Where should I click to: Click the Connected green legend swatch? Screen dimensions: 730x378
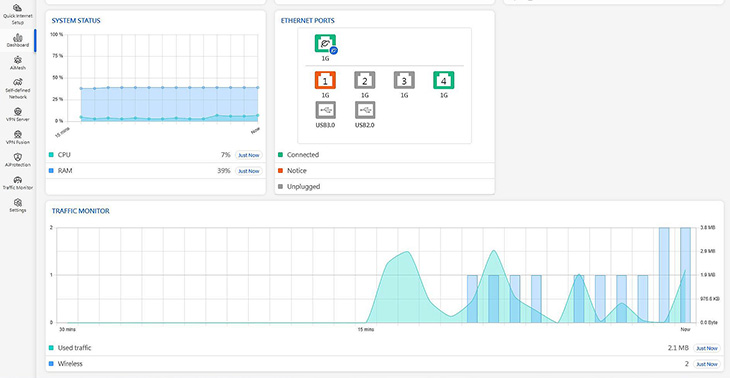[280, 155]
